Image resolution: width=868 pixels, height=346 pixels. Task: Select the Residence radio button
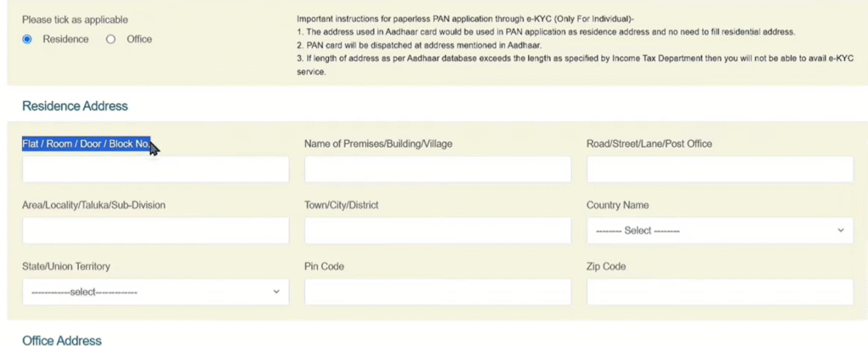tap(27, 39)
